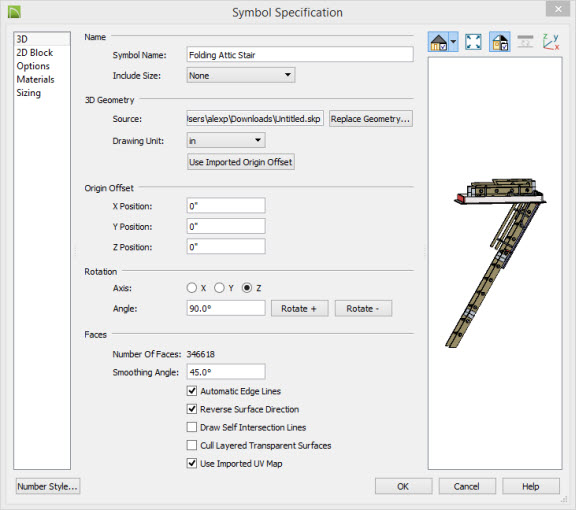Screen dimensions: 576x510
Task: Toggle the color preview house icon
Action: click(500, 42)
